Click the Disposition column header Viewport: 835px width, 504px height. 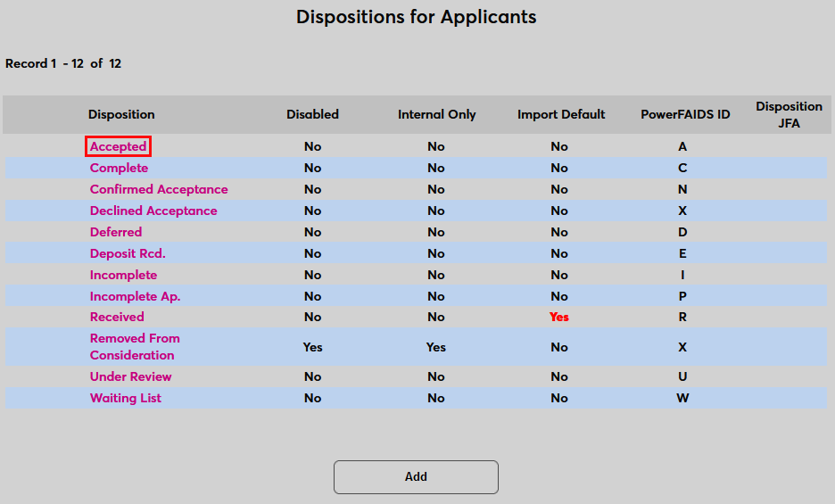(121, 114)
